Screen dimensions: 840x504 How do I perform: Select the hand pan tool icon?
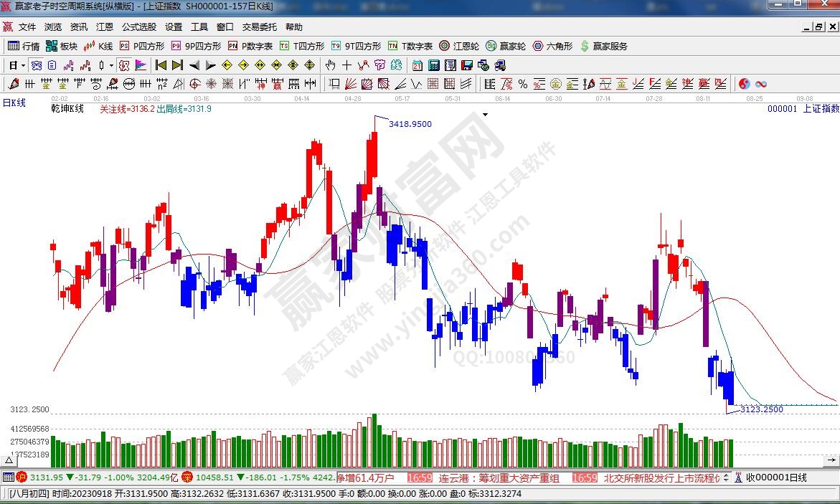click(x=331, y=65)
